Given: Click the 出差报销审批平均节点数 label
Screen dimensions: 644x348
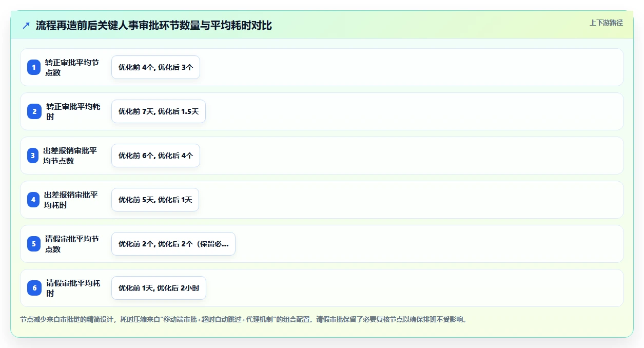Looking at the screenshot, I should pos(70,156).
